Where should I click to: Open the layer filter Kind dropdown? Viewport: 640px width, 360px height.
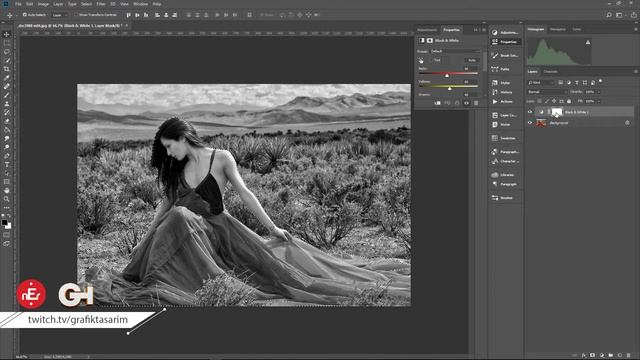[x=541, y=82]
